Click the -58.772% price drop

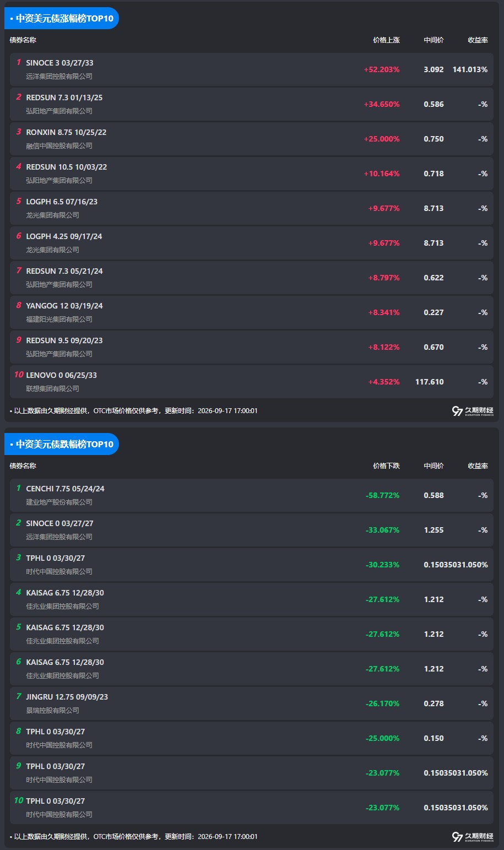[x=382, y=495]
